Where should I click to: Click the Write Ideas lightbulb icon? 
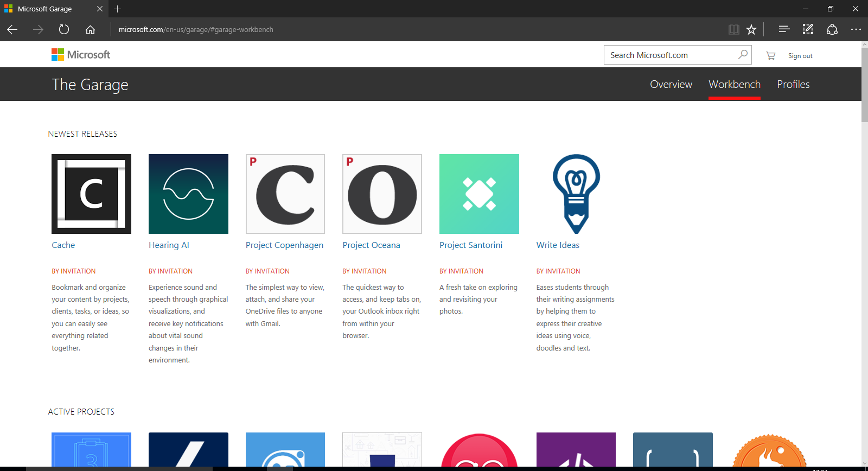(x=576, y=194)
